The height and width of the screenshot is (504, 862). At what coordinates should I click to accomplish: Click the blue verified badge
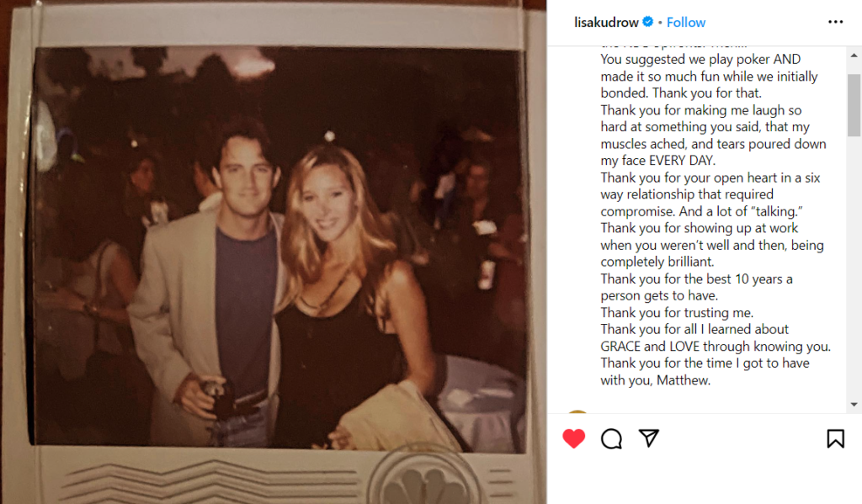[648, 22]
